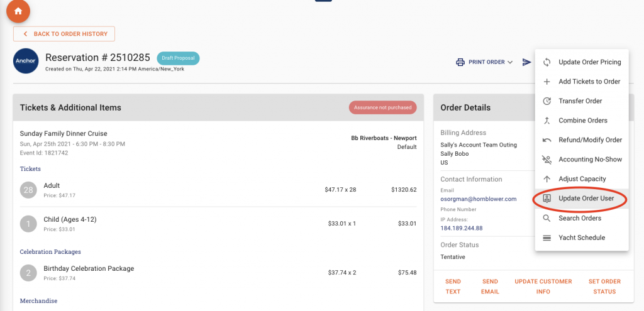The image size is (644, 311).
Task: Click the Celebration Packages section label
Action: [x=50, y=251]
